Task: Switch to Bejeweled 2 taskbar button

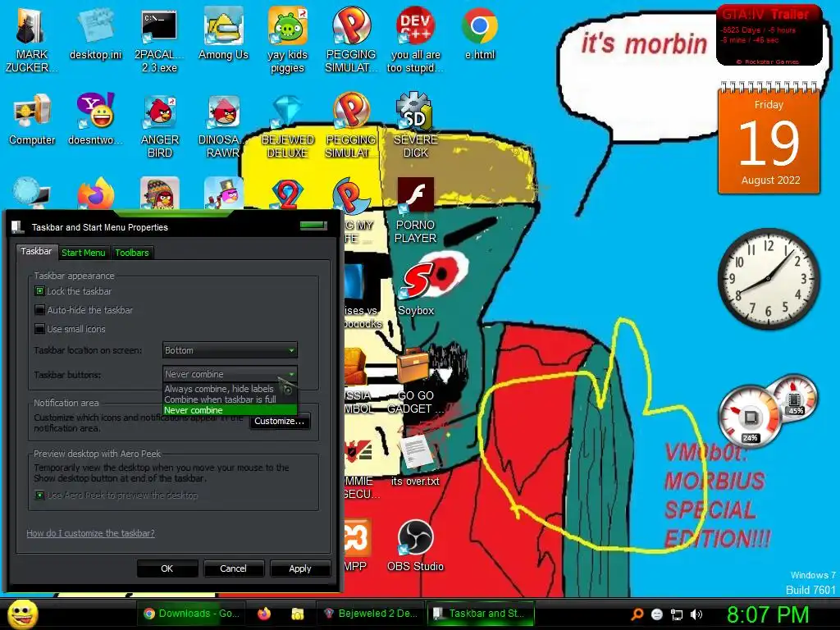Action: coord(370,614)
